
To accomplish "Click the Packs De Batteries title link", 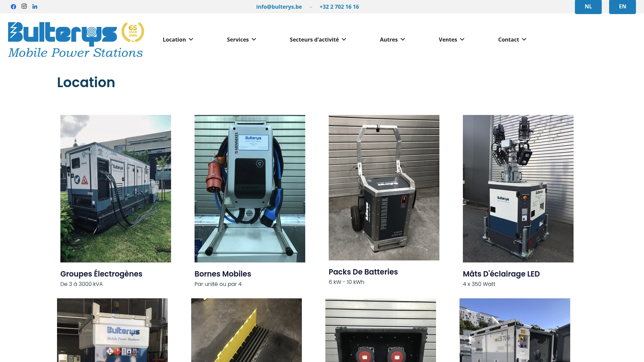I will pyautogui.click(x=363, y=272).
